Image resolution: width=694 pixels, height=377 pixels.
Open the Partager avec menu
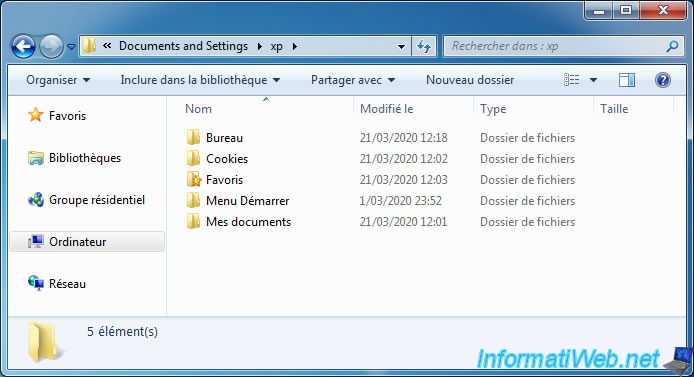[353, 80]
